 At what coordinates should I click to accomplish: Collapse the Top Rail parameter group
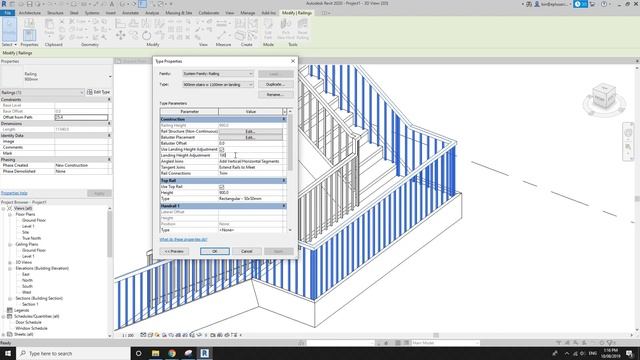[284, 180]
